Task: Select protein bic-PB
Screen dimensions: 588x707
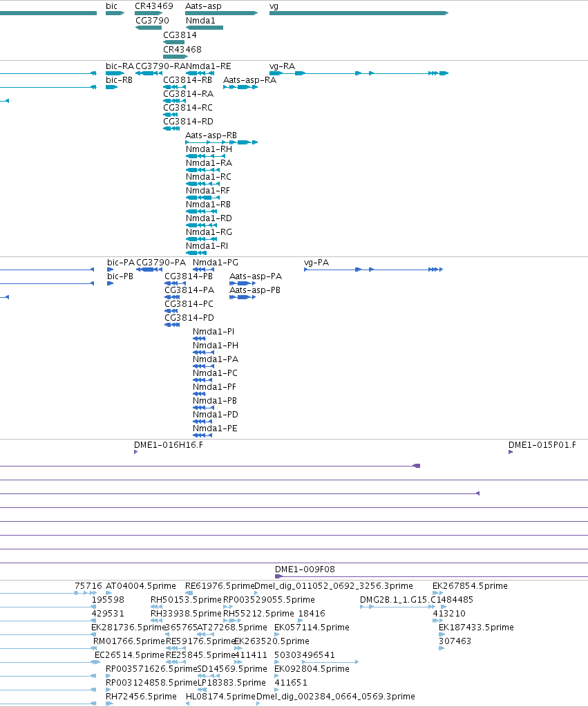Action: [110, 283]
